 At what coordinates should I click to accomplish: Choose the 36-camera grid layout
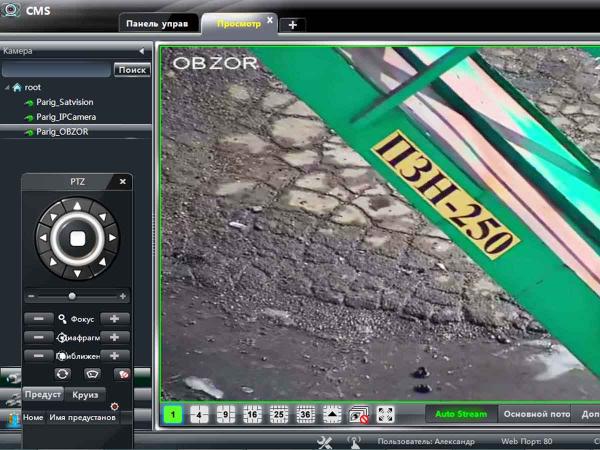point(305,414)
